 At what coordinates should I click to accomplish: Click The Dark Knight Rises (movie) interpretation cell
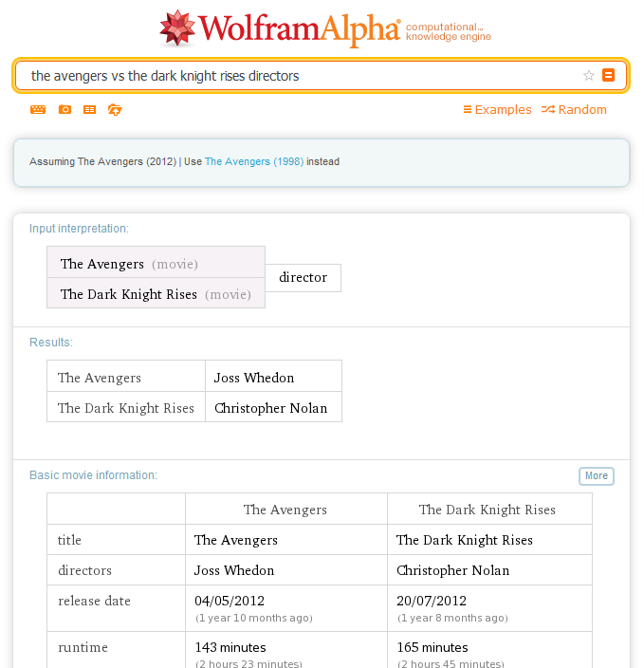click(x=156, y=293)
